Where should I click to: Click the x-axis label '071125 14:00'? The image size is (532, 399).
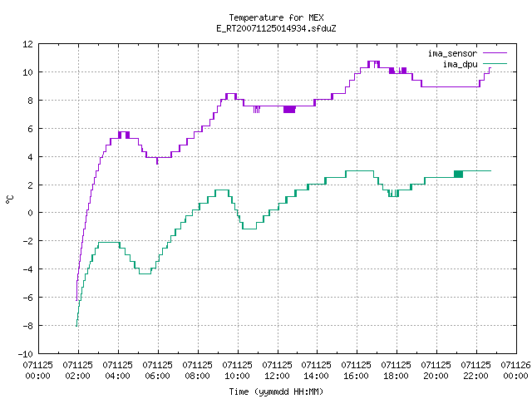(316, 371)
